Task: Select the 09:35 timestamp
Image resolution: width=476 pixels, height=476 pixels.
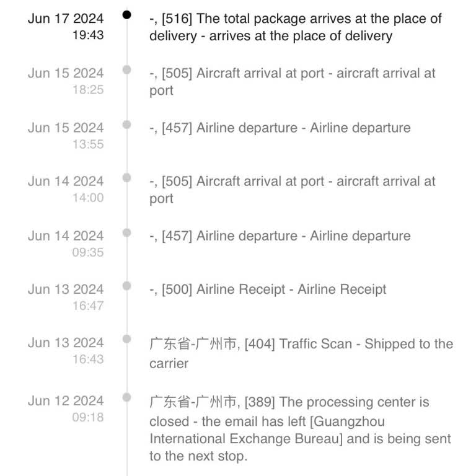Action: [88, 252]
